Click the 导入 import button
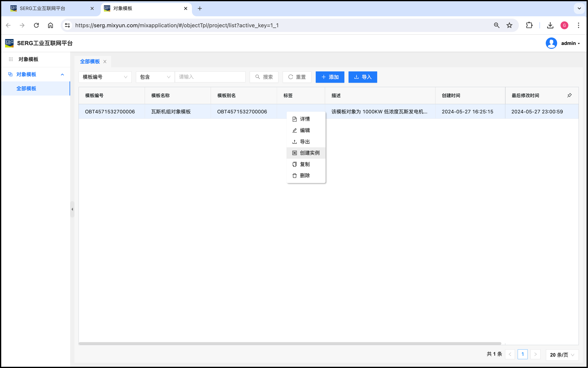 tap(363, 77)
